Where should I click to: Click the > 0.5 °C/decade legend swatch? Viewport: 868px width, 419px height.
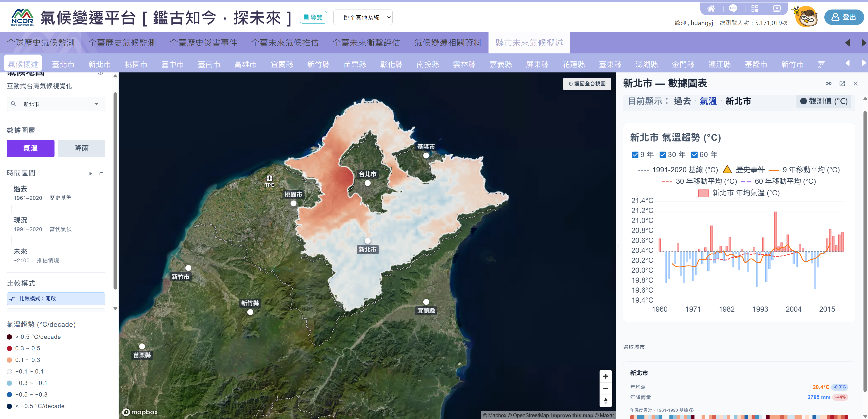[x=9, y=337]
